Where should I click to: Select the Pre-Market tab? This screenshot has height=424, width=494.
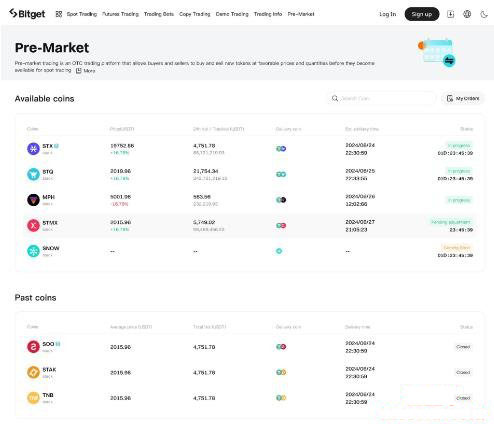(301, 14)
